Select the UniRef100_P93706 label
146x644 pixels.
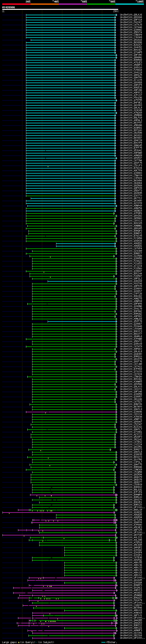pyautogui.click(x=131, y=284)
